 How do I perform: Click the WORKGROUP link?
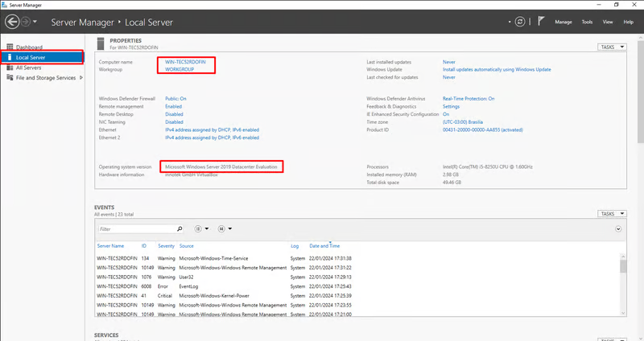point(180,70)
